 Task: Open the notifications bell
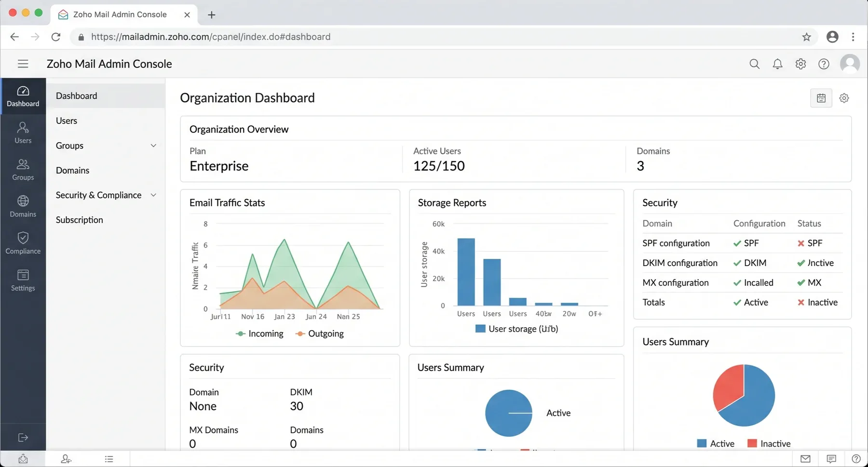pos(777,64)
